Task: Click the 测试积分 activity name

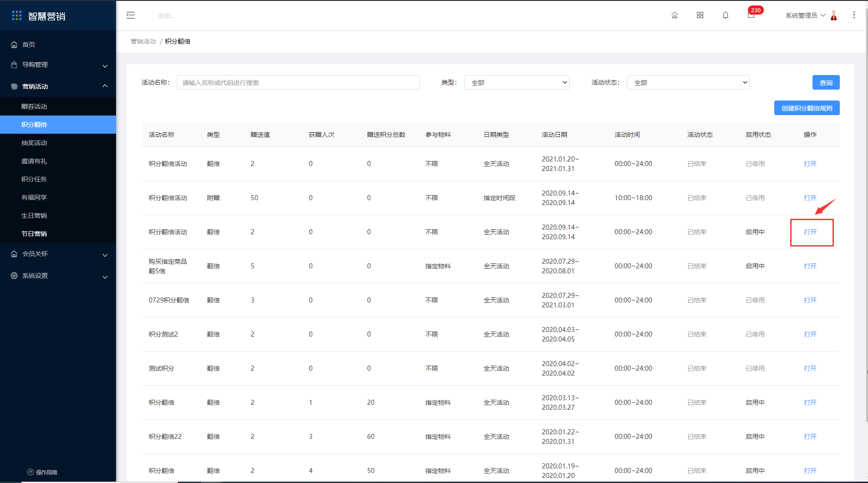Action: click(x=161, y=368)
